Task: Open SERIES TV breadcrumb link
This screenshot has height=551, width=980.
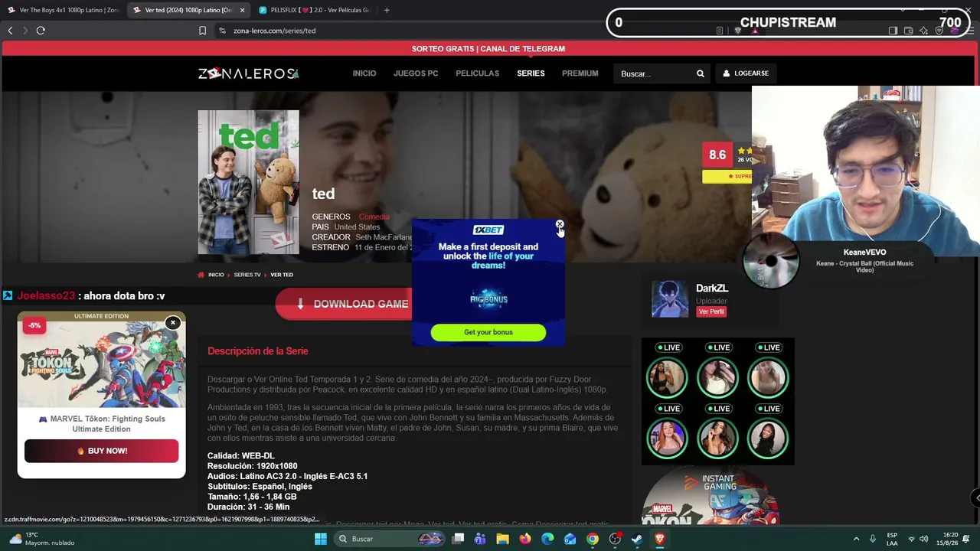Action: tap(247, 275)
